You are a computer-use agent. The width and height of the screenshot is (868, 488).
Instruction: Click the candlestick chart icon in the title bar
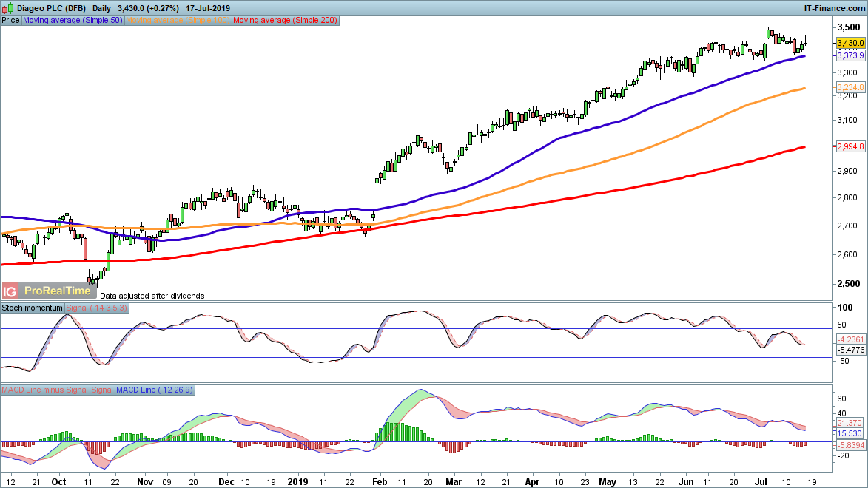pyautogui.click(x=7, y=7)
